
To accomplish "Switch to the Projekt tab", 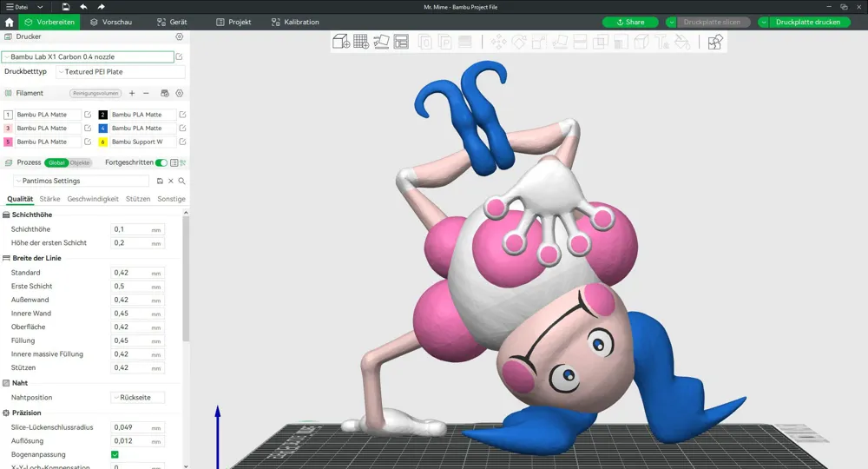I will (x=233, y=23).
